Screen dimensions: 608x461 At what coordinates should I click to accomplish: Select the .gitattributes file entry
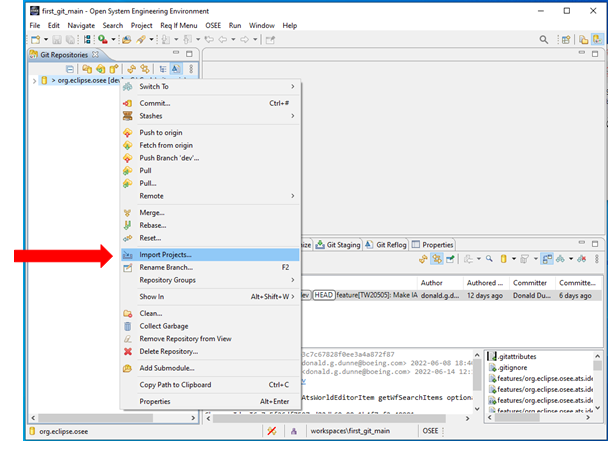[x=517, y=357]
